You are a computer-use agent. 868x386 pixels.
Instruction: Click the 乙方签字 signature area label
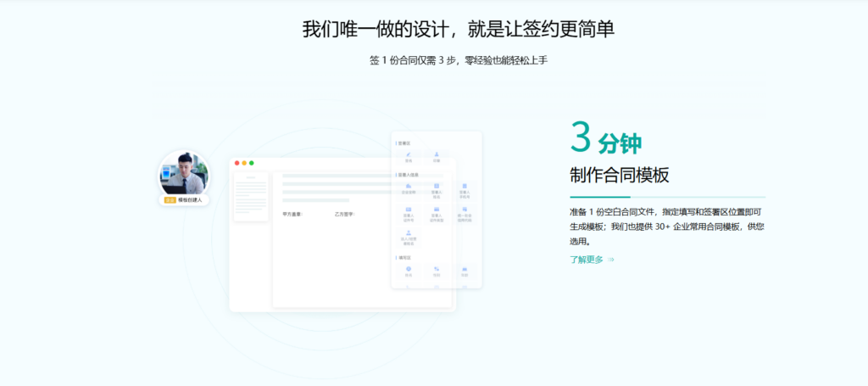pos(345,214)
